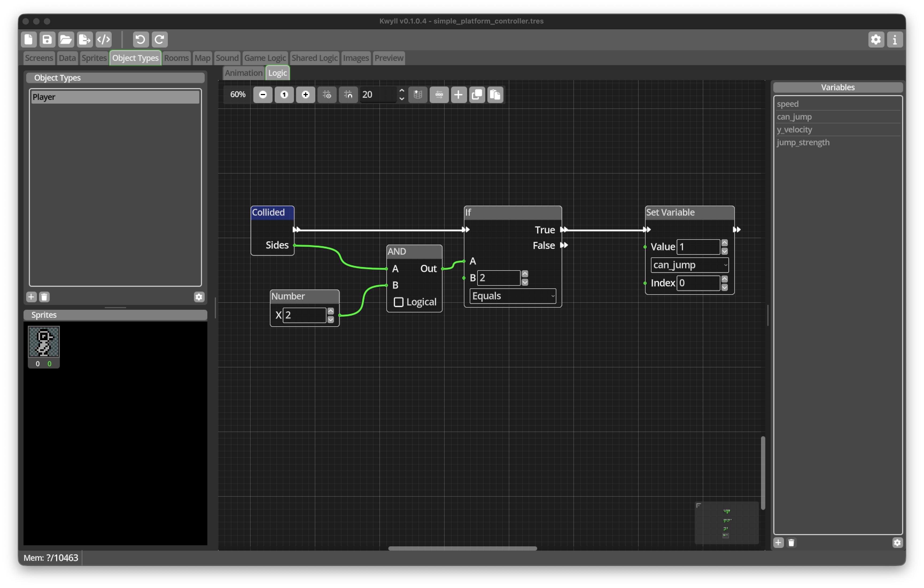
Task: Create a new project file
Action: [29, 40]
